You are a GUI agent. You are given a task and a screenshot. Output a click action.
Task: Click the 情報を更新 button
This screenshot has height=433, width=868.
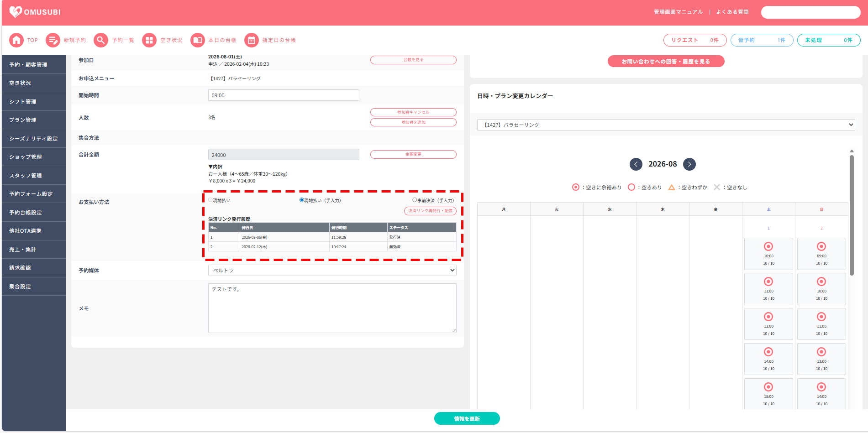coord(467,418)
